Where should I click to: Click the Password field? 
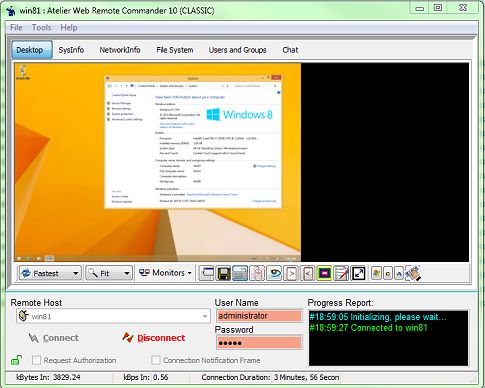tap(259, 343)
